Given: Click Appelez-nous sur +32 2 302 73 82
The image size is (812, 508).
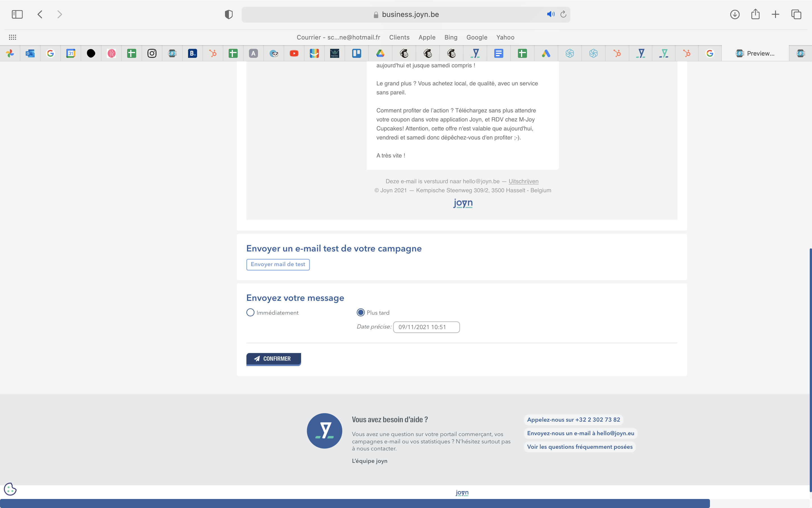Looking at the screenshot, I should tap(573, 420).
